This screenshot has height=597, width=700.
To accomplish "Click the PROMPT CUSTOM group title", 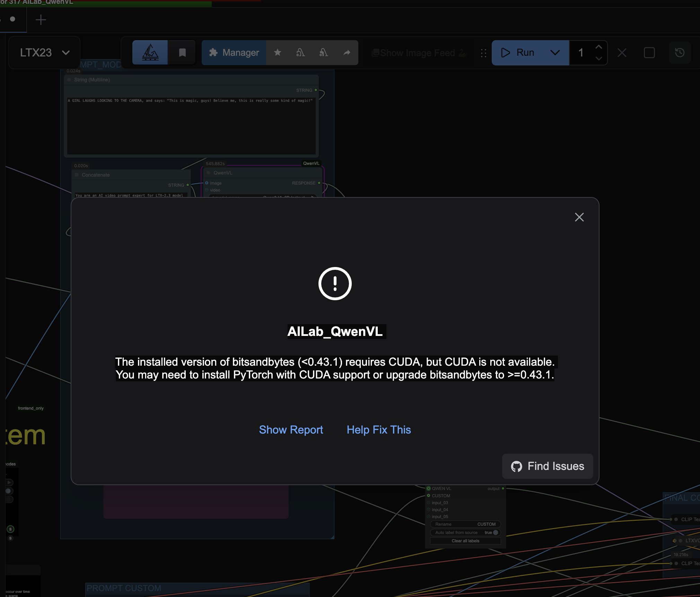I will [x=124, y=588].
